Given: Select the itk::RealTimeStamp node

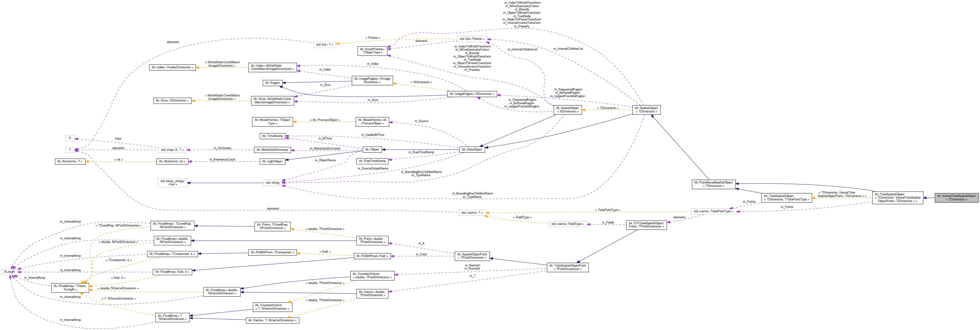Looking at the screenshot, I should tap(372, 161).
